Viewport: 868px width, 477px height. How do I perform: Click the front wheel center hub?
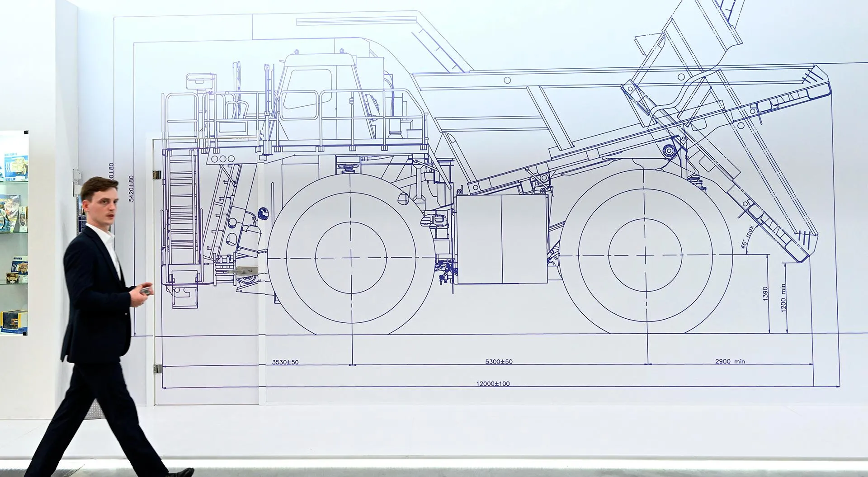(351, 258)
